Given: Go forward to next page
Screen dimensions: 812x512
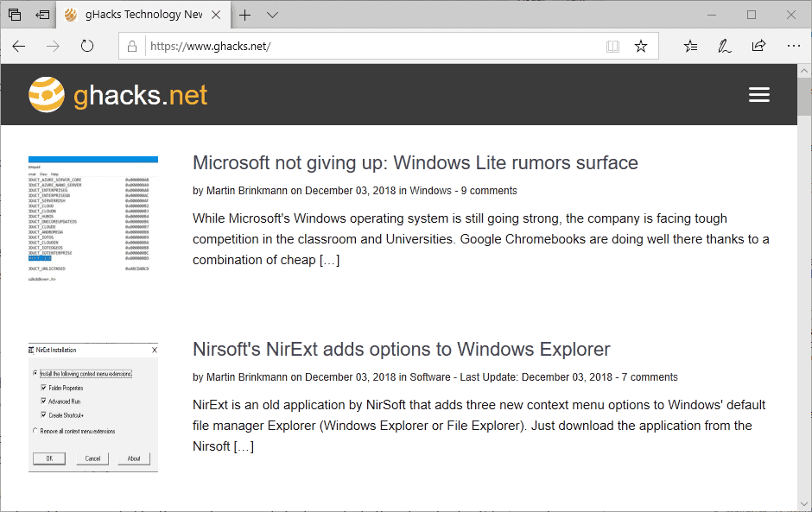Looking at the screenshot, I should click(x=53, y=46).
